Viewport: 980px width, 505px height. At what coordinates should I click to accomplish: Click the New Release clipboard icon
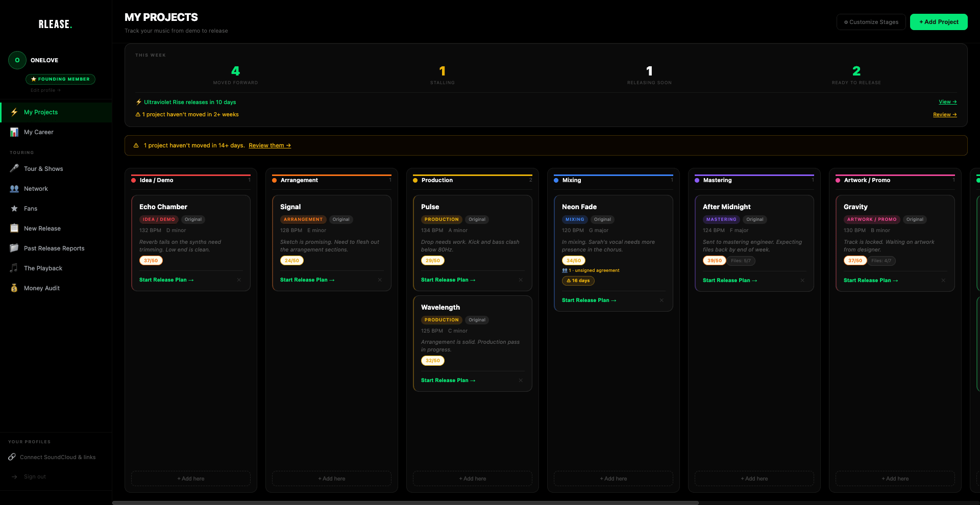14,229
